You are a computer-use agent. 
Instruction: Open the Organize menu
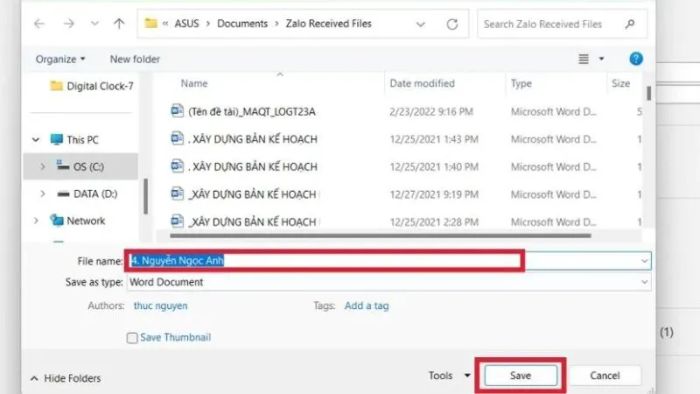60,59
